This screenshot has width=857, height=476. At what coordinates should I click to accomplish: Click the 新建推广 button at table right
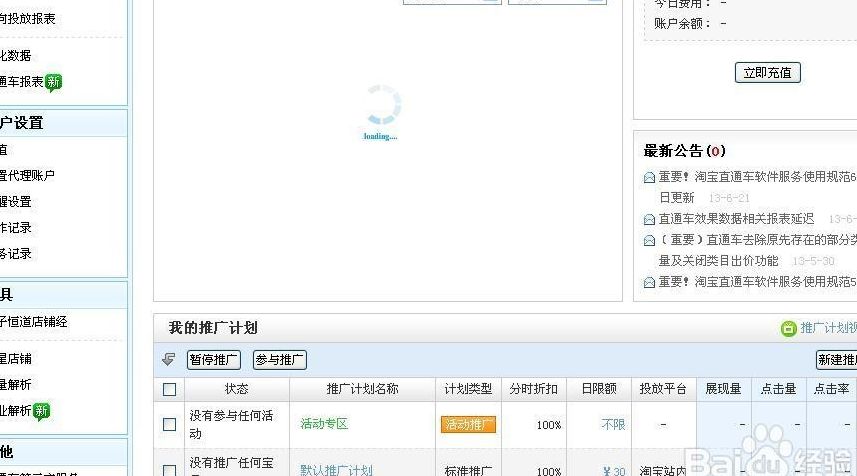click(x=837, y=360)
